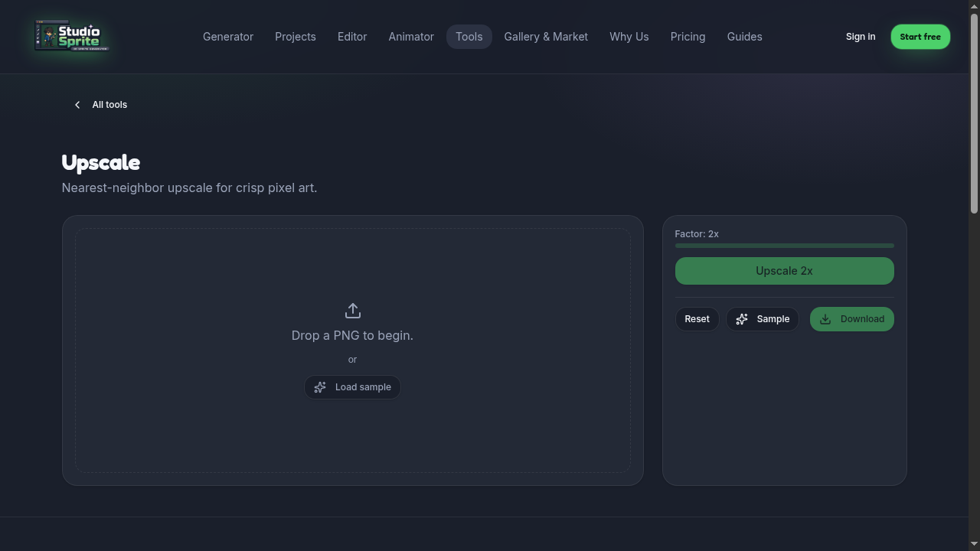Select the Tools nav tab

tap(469, 37)
